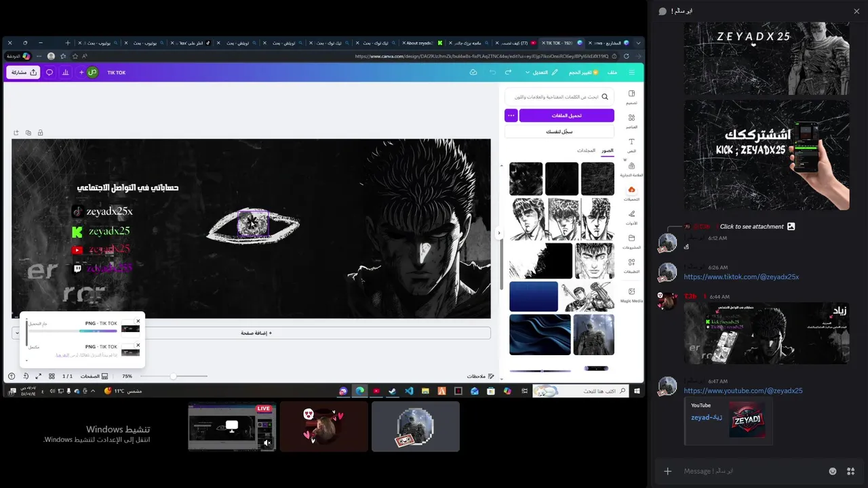Switch to the About zeyadx browser tab

tap(421, 43)
